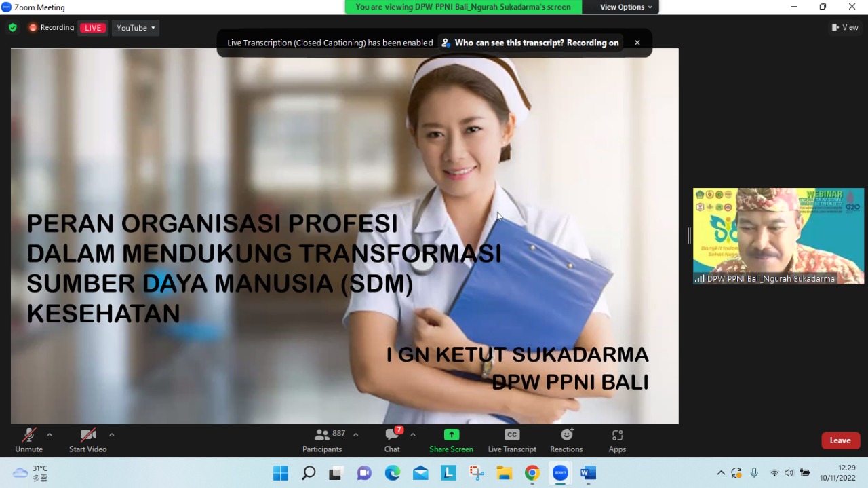Open Microsoft Word from the taskbar
Screen dimensions: 868x488
[588, 473]
